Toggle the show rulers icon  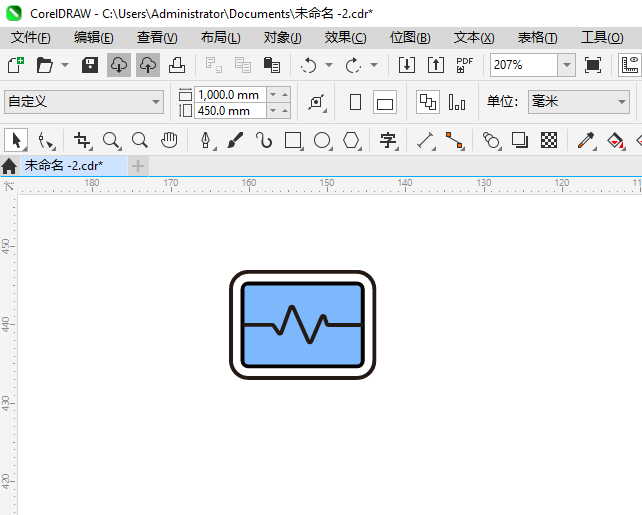coord(630,65)
